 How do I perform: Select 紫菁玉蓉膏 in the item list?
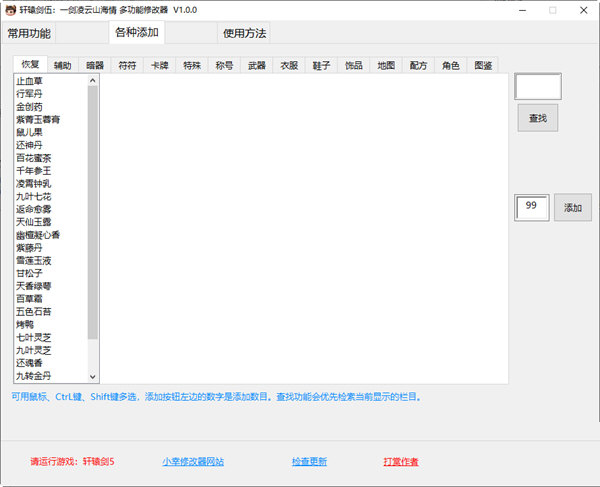click(x=38, y=119)
